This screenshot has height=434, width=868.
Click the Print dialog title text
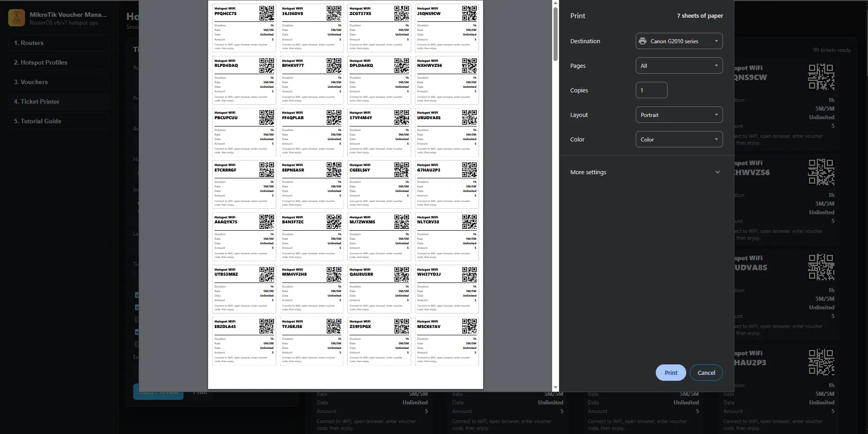(x=578, y=15)
